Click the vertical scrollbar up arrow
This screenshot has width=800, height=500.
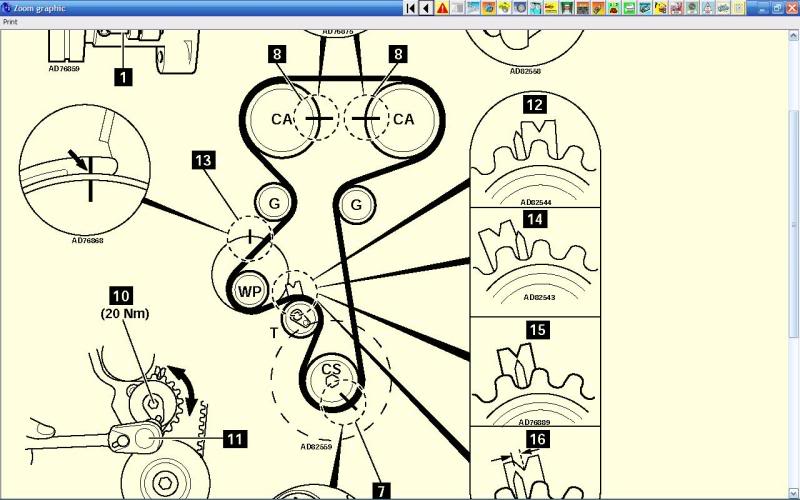[793, 36]
